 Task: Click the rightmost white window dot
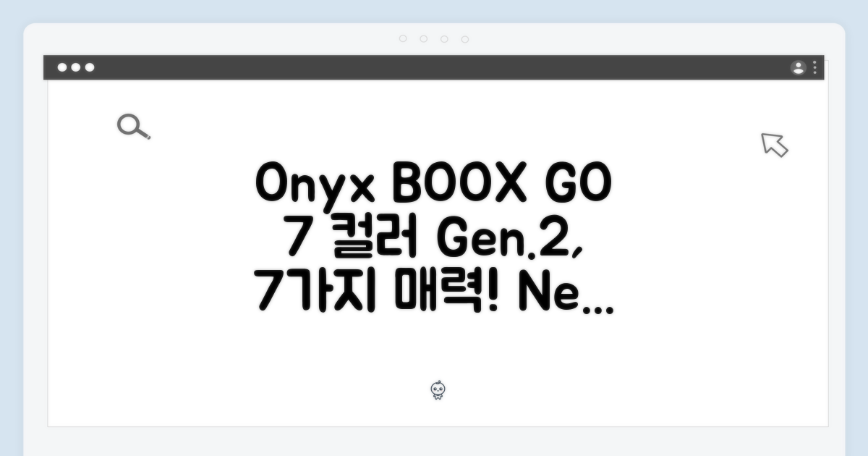click(x=90, y=68)
